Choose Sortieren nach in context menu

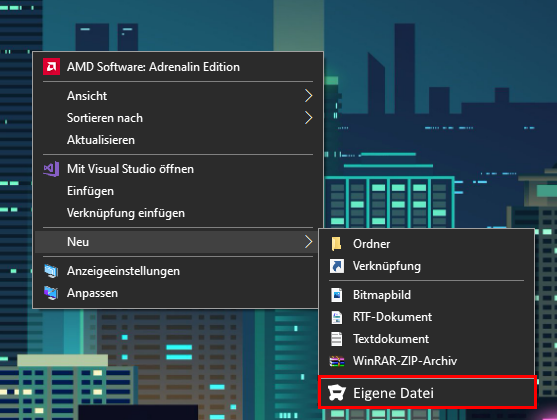178,118
